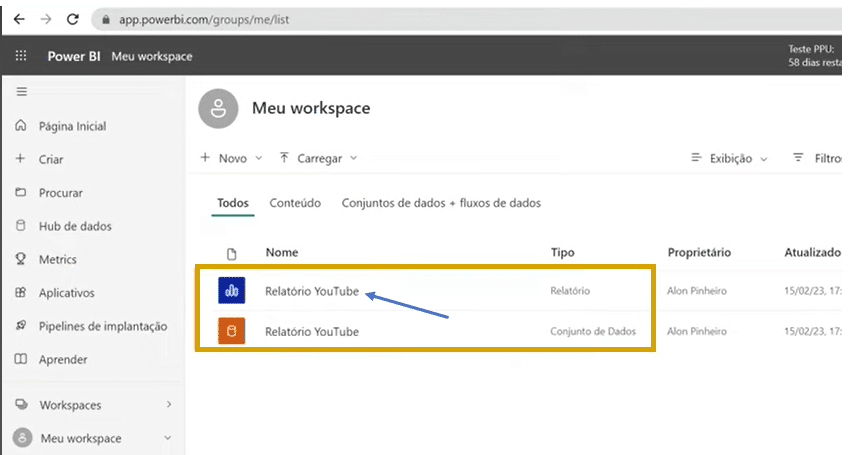Open Procurar from the sidebar
863x455 pixels.
(x=61, y=193)
